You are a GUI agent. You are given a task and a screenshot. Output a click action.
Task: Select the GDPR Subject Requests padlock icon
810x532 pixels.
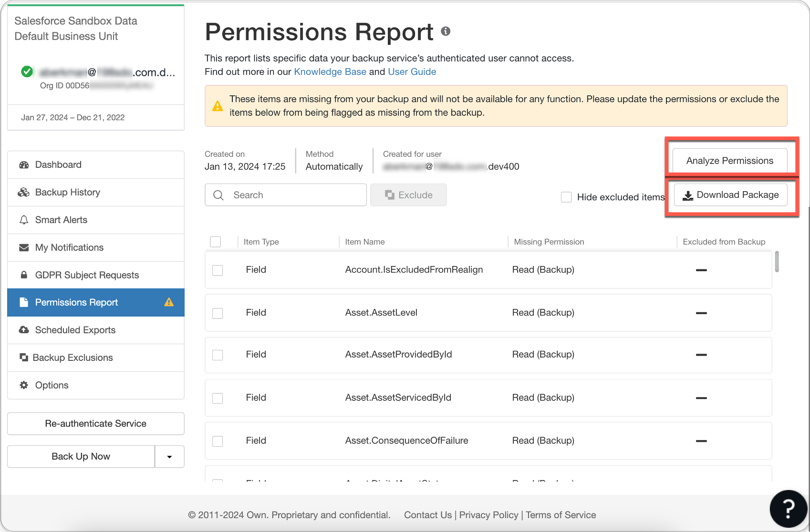(x=24, y=275)
